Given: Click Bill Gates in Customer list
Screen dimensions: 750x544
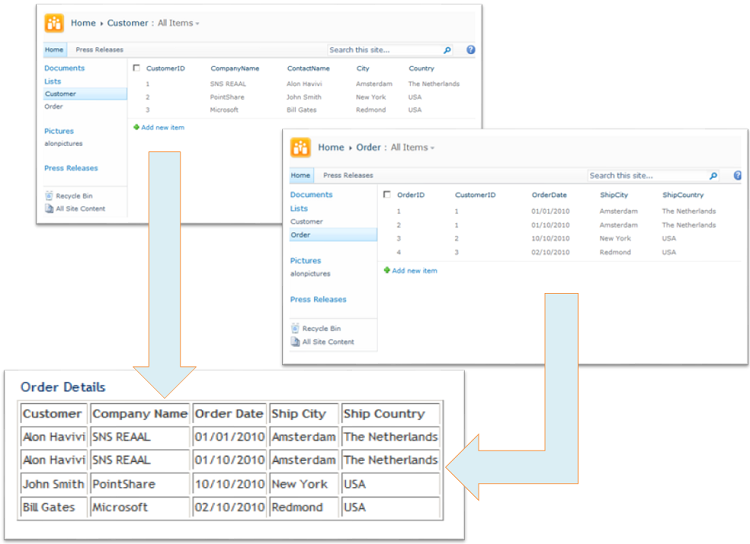Looking at the screenshot, I should (x=302, y=110).
